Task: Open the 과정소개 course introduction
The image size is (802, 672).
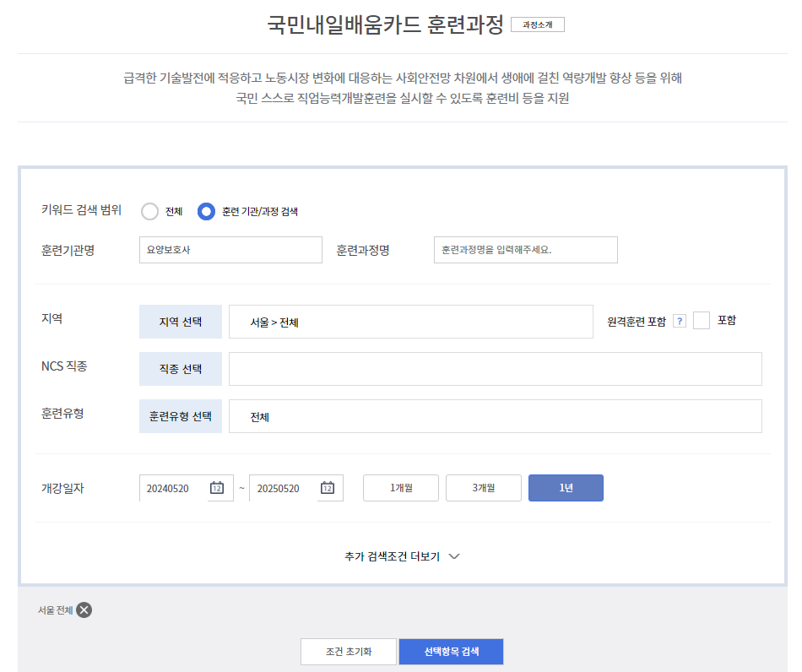Action: pos(538,24)
